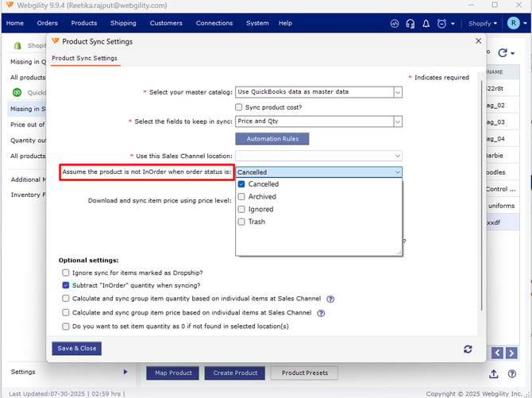Open the Shipping menu
This screenshot has height=398, width=532.
[x=123, y=23]
